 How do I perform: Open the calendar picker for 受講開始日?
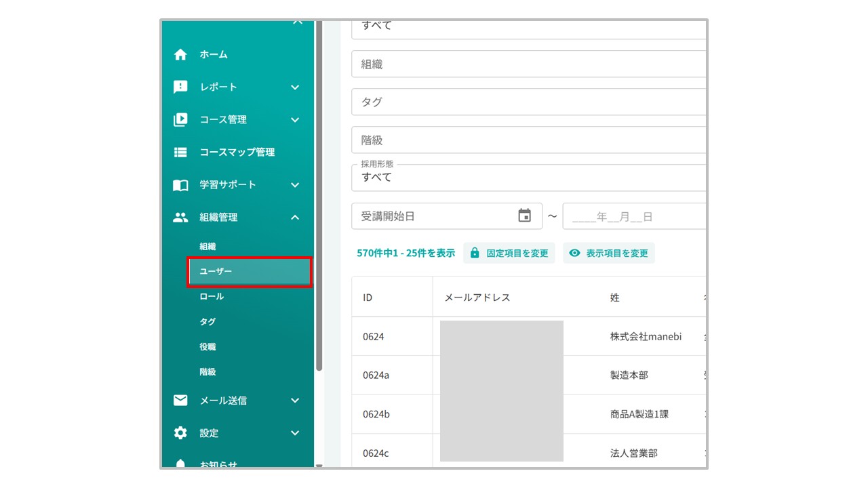click(524, 216)
